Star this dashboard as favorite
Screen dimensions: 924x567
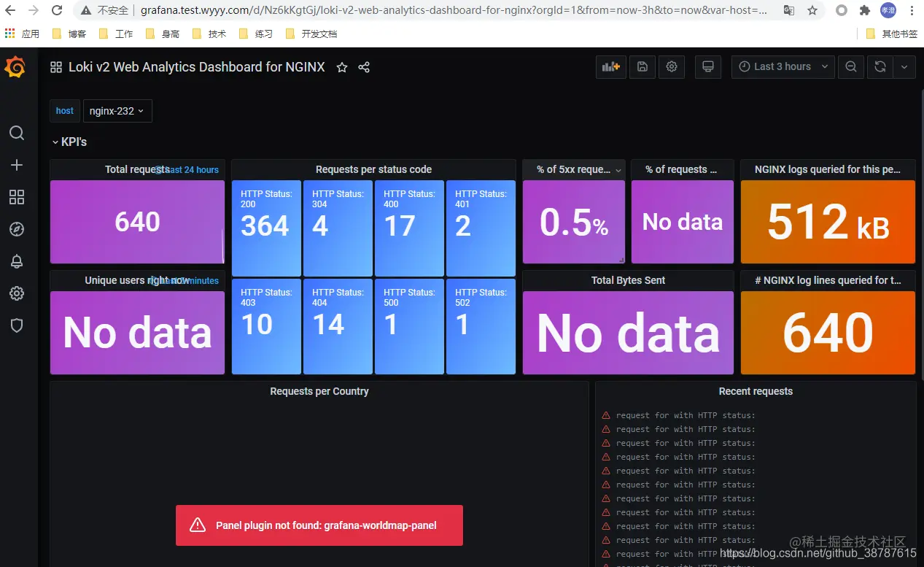click(x=342, y=67)
